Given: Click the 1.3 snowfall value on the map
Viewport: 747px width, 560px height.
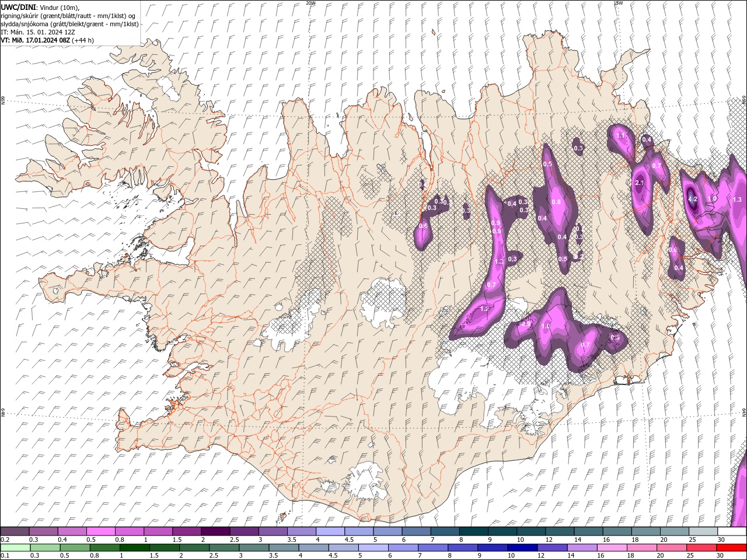Looking at the screenshot, I should (737, 199).
